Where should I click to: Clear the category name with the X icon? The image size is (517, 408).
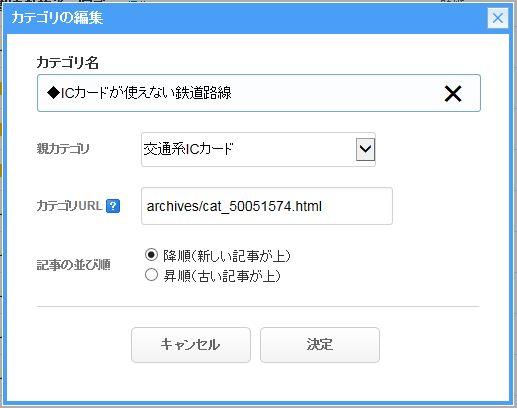click(453, 93)
